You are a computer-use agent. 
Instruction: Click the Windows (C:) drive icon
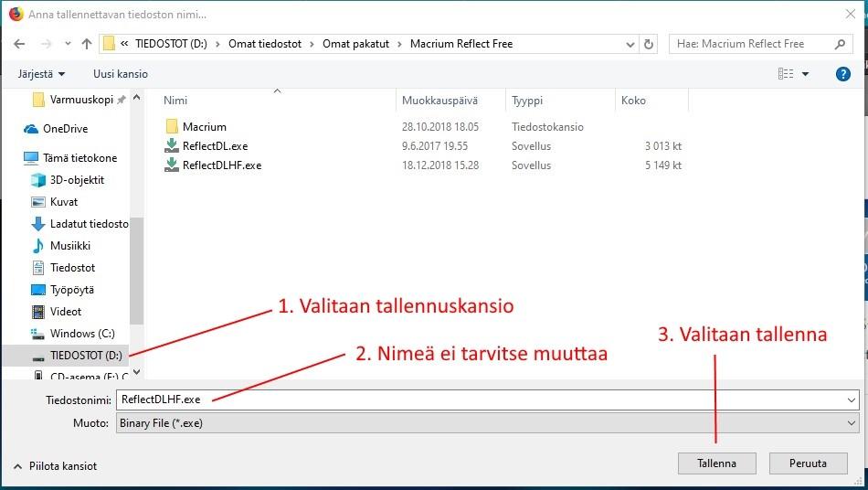38,334
